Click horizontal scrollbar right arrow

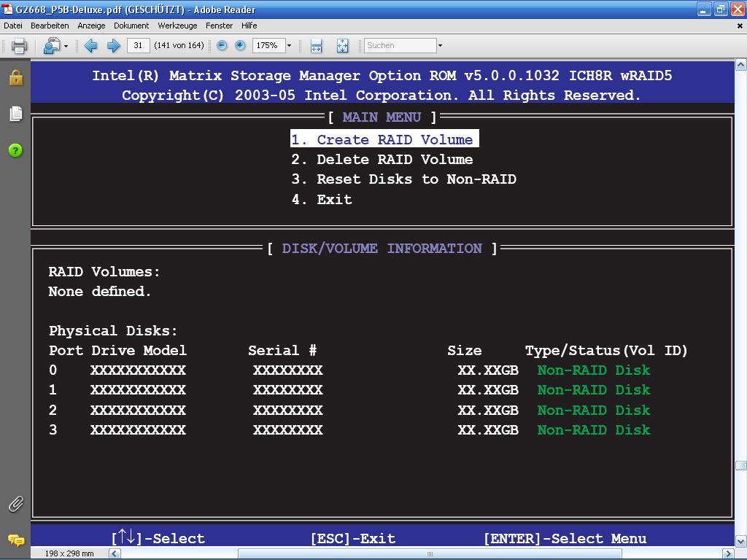click(x=729, y=554)
